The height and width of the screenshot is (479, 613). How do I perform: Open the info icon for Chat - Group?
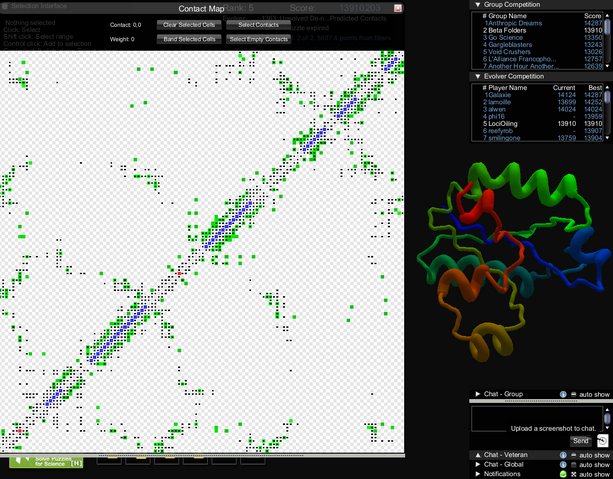click(563, 394)
